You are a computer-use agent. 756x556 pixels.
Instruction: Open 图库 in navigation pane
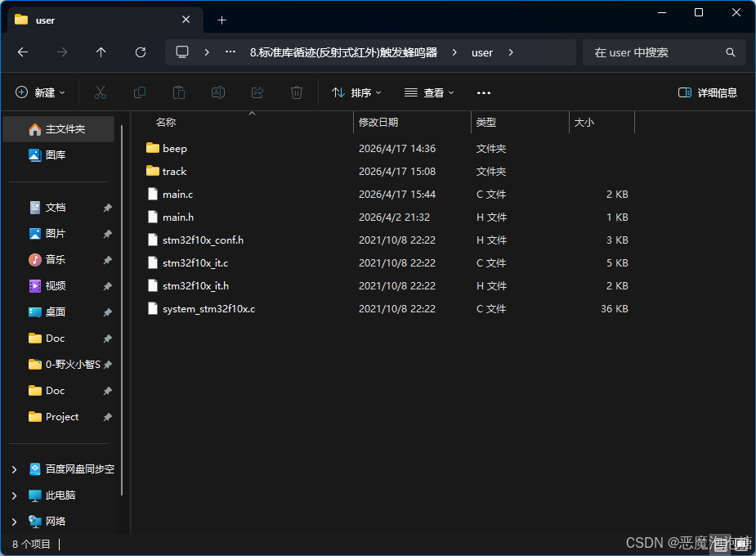pos(59,155)
